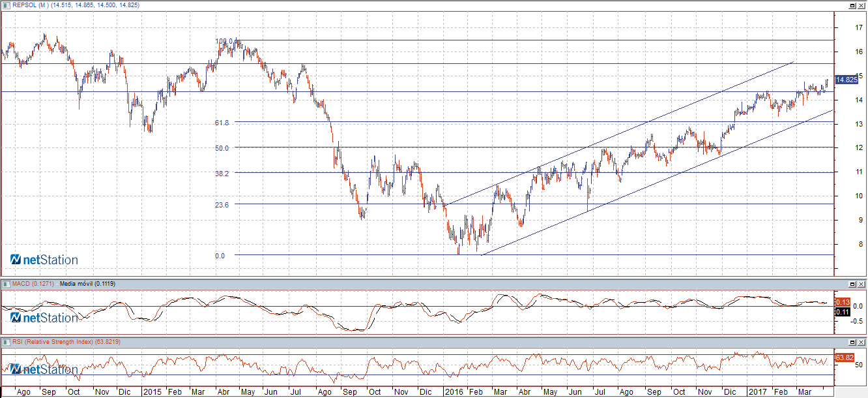Select the 0.0 Fibonacci level label
This screenshot has width=868, height=398.
(220, 256)
